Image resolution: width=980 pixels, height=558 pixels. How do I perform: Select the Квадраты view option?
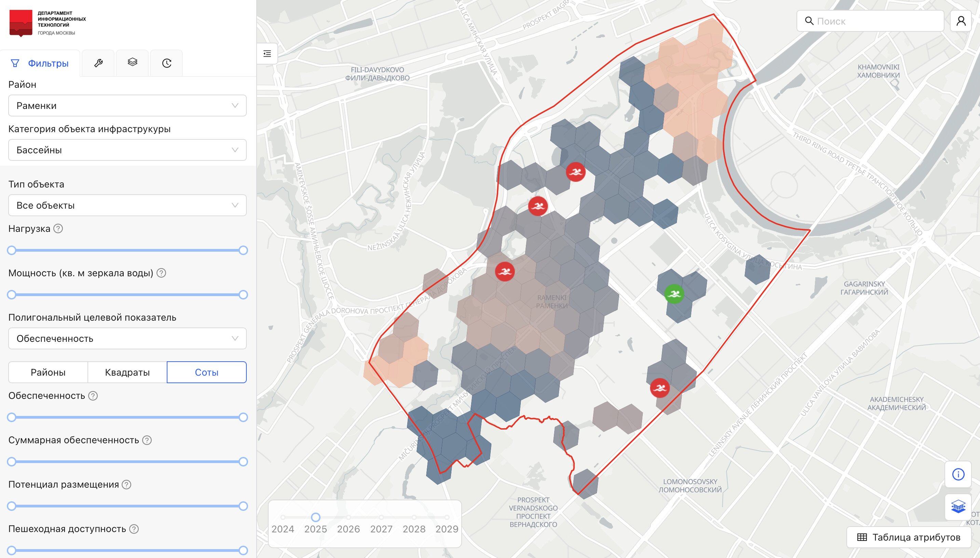(127, 372)
